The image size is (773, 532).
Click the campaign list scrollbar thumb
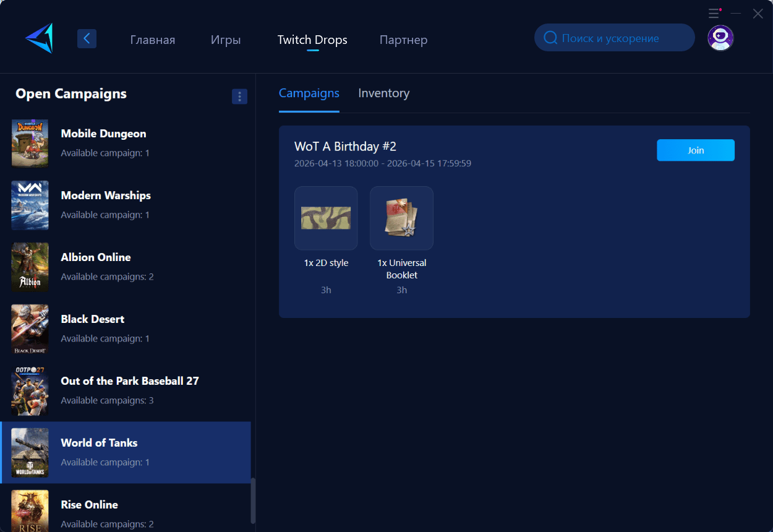[x=253, y=500]
